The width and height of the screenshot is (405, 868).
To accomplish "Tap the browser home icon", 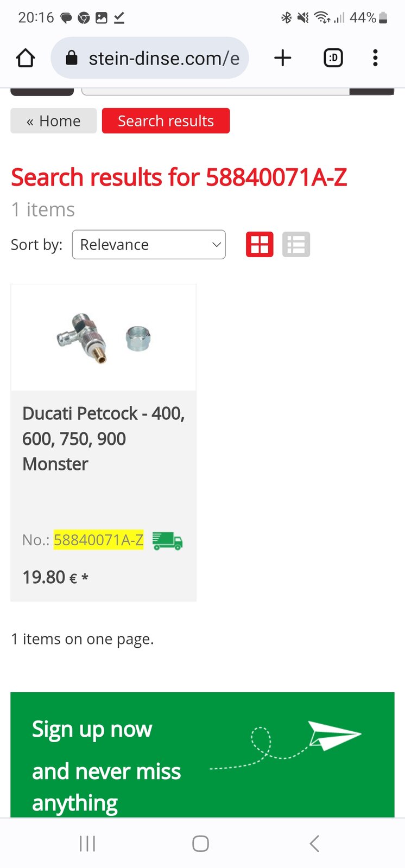I will pyautogui.click(x=26, y=58).
